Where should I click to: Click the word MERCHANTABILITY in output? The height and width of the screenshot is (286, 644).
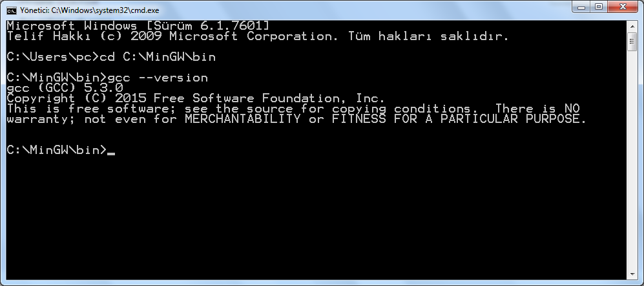(x=242, y=119)
